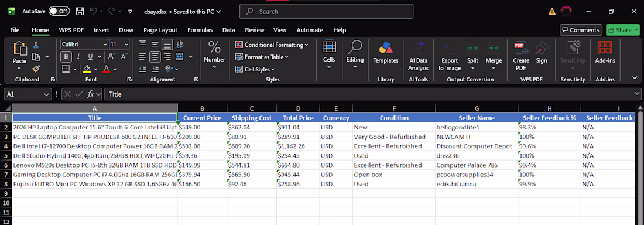Cut selection with the scissors icon
Screen dimensions: 644x225
[x=36, y=45]
